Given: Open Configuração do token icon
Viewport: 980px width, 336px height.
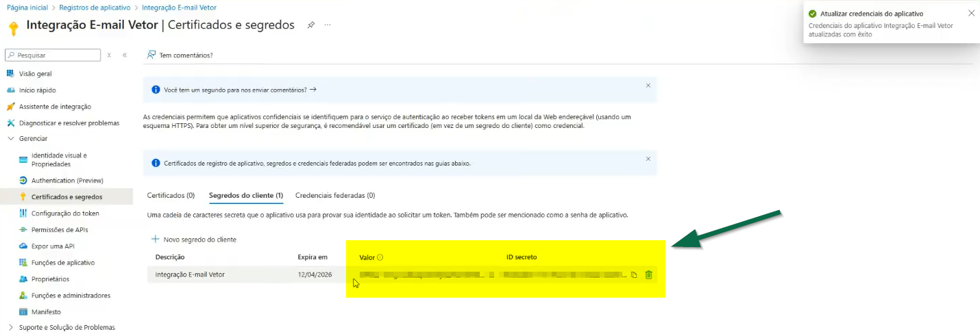Looking at the screenshot, I should (x=23, y=214).
